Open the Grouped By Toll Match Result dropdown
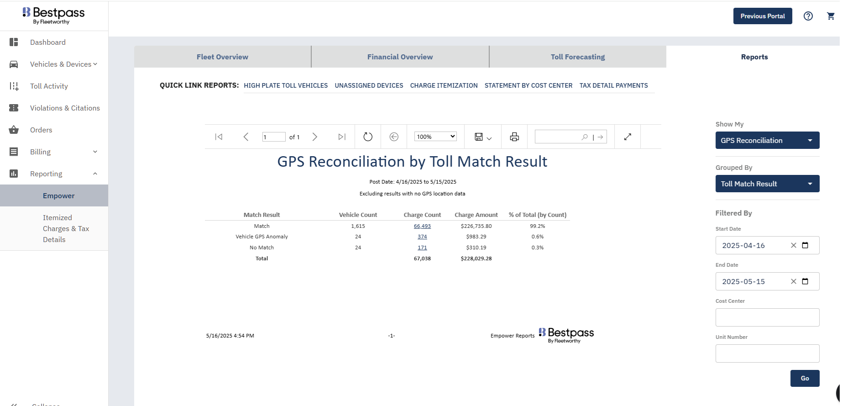This screenshot has width=868, height=406. point(767,184)
